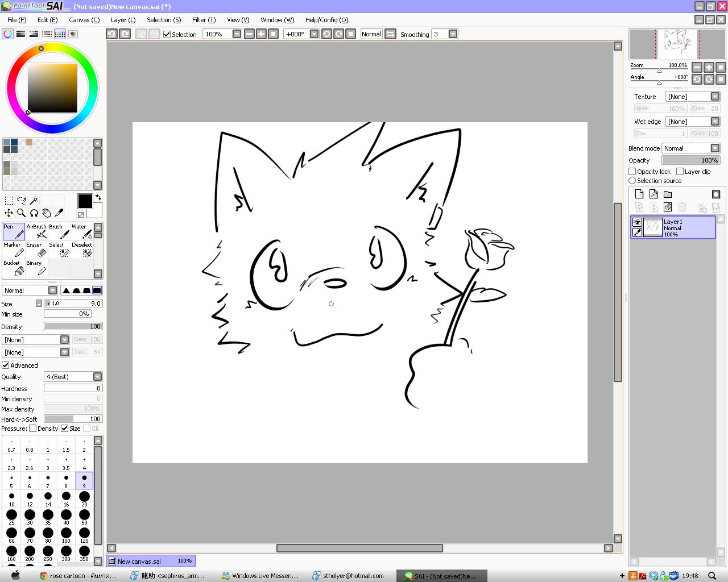This screenshot has height=582, width=728.
Task: Open the Help/Config menu
Action: pyautogui.click(x=326, y=20)
